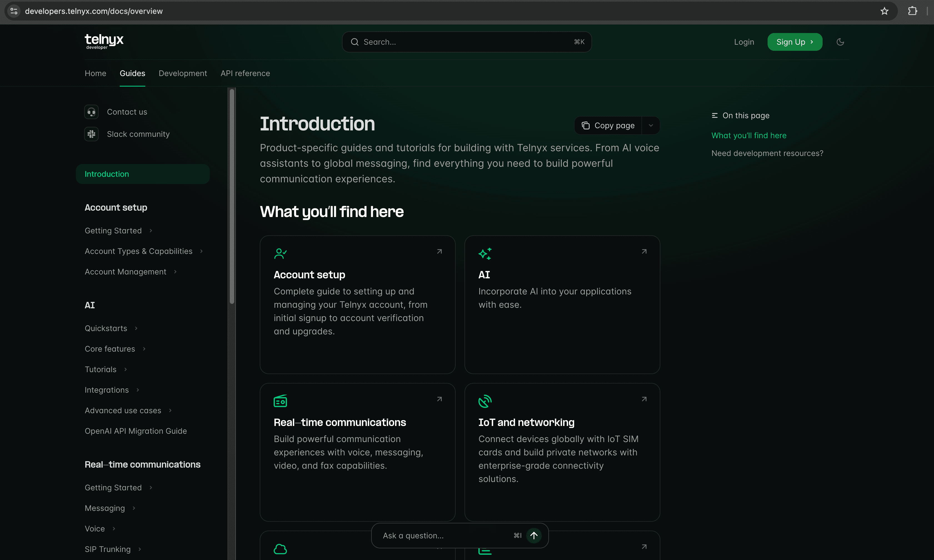Open the IoT and networking card
Image resolution: width=934 pixels, height=560 pixels.
tap(562, 452)
